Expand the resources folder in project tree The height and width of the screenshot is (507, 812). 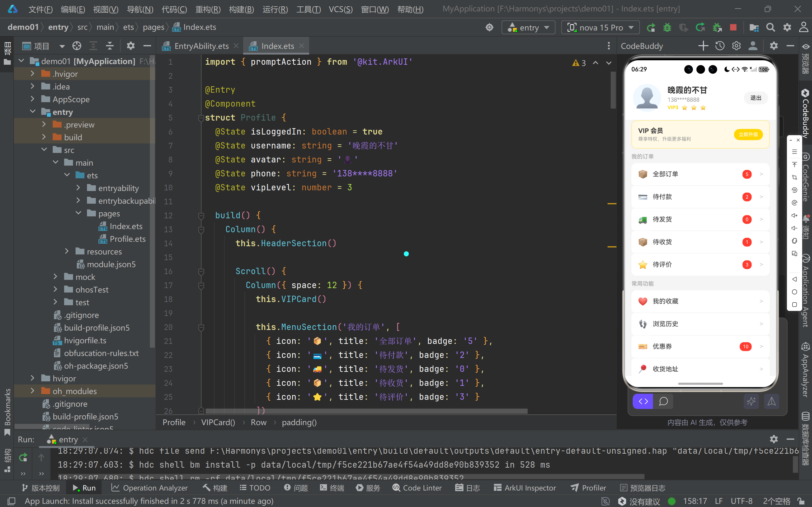pos(67,251)
